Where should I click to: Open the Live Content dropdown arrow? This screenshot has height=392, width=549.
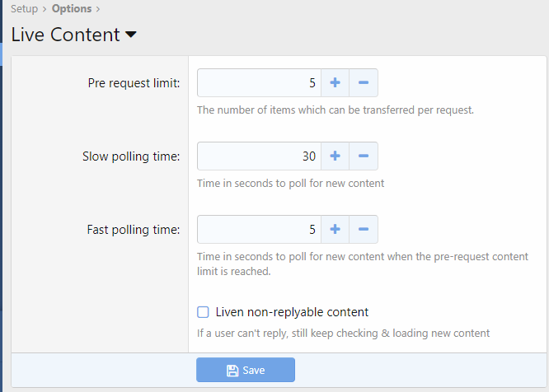click(x=131, y=35)
